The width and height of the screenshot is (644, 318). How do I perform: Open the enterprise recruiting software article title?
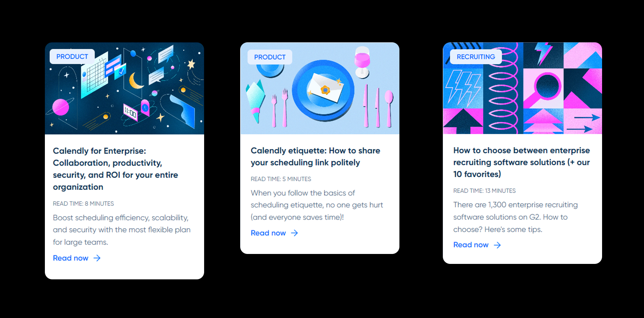click(522, 162)
